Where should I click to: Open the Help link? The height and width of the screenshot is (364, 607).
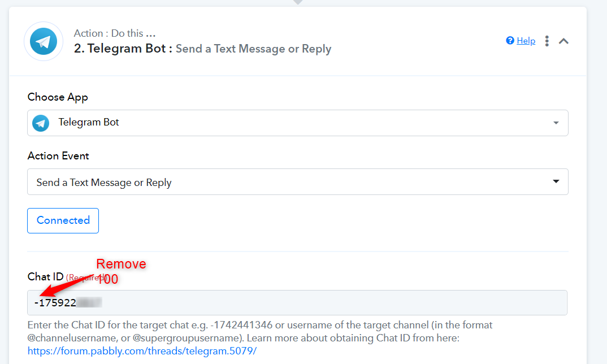pyautogui.click(x=526, y=41)
